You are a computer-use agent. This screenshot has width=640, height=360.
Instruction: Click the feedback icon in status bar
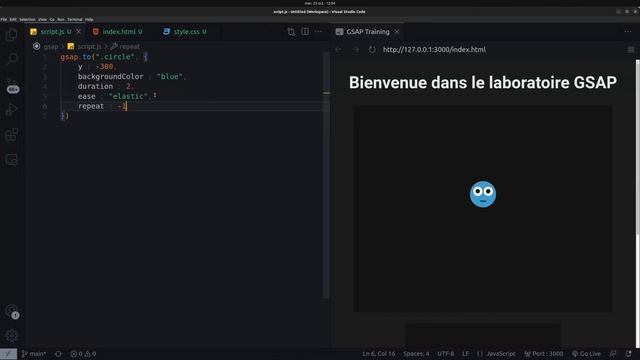[613, 354]
